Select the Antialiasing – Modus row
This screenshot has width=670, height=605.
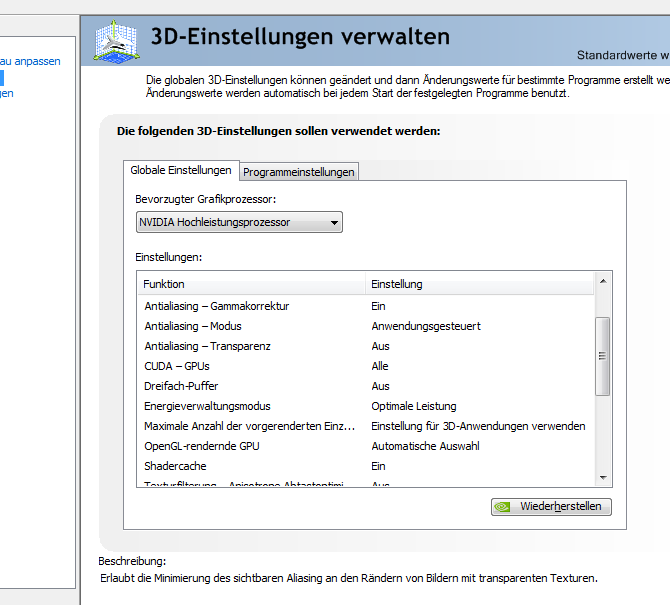[x=366, y=326]
